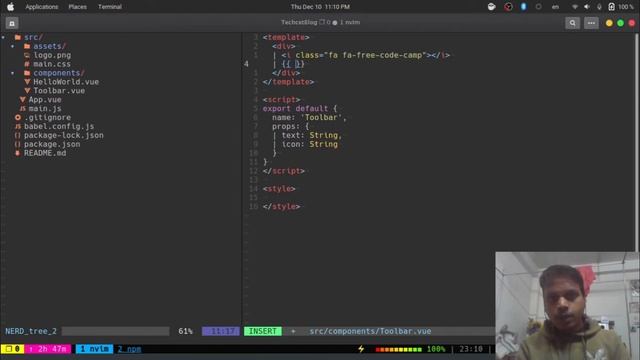Click the INSERT mode indicator

pos(263,331)
